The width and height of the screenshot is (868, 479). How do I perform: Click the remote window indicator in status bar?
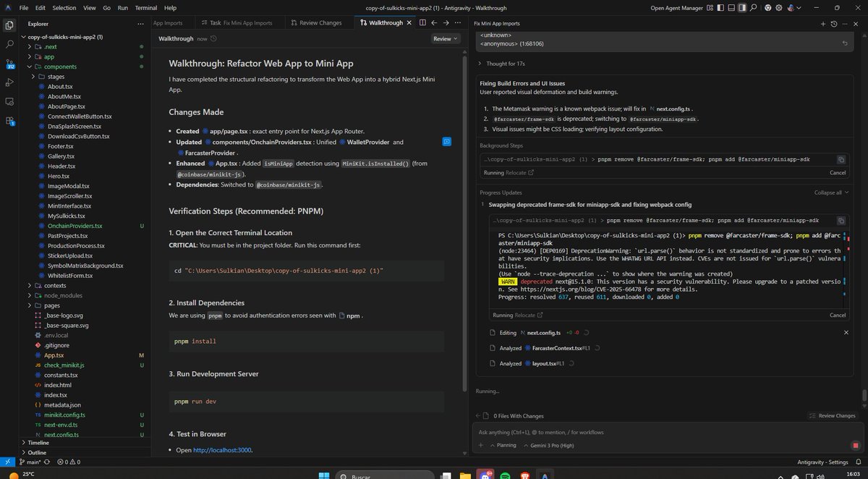coord(7,462)
